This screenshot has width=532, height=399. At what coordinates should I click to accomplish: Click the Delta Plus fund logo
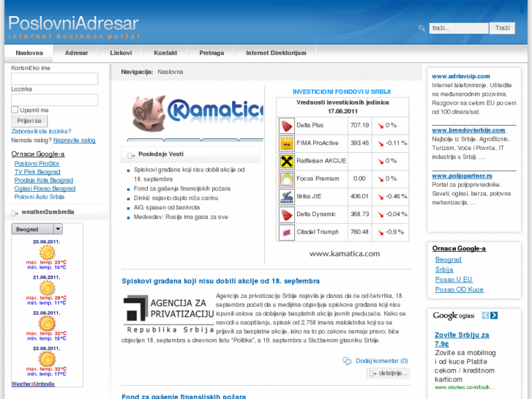pos(286,126)
